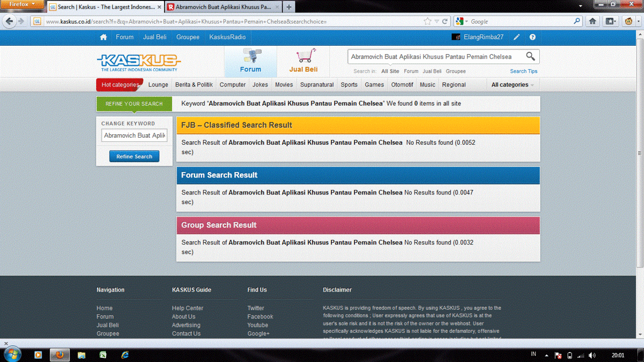Open the Supranatural category

coord(317,85)
